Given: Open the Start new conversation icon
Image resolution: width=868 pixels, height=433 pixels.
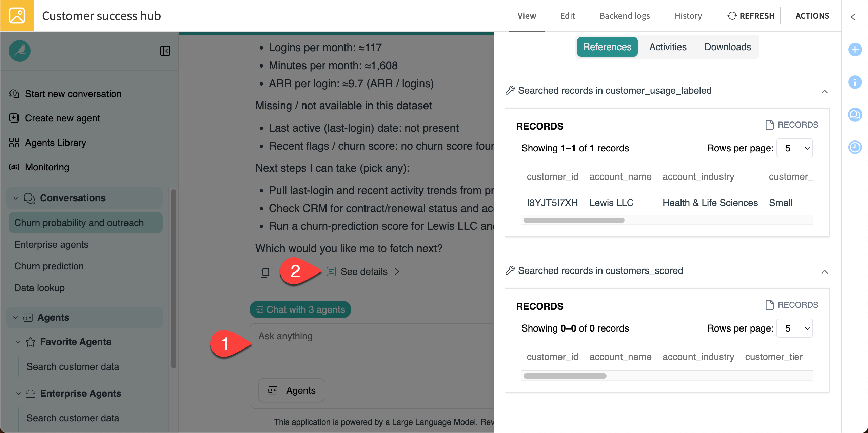Looking at the screenshot, I should click(14, 94).
